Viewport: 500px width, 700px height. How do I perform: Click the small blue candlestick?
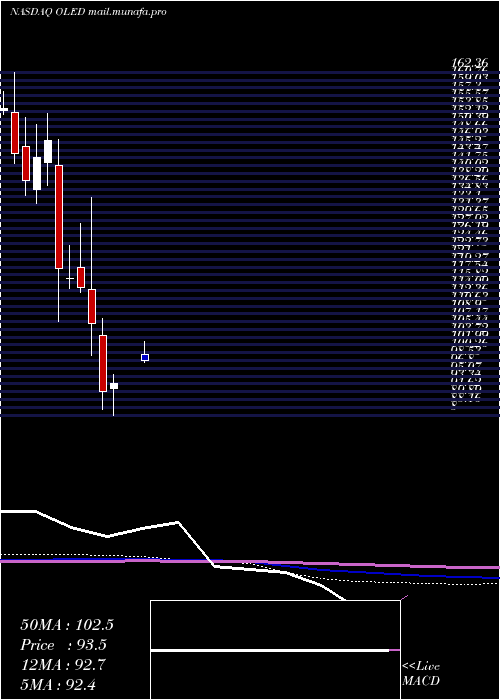click(145, 358)
